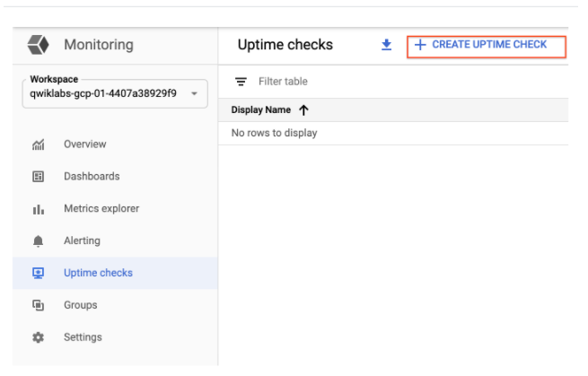Open the Workspace project dropdown
The width and height of the screenshot is (588, 376).
point(115,93)
